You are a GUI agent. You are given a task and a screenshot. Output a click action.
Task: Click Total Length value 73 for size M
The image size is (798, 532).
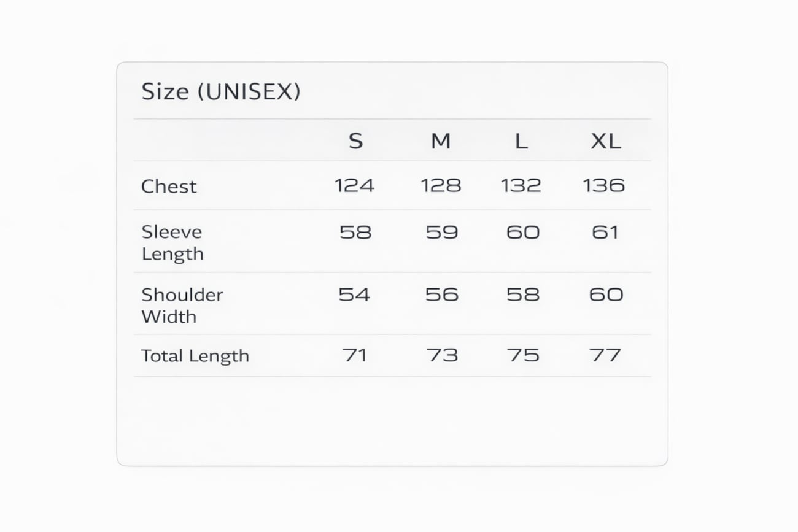click(x=442, y=355)
